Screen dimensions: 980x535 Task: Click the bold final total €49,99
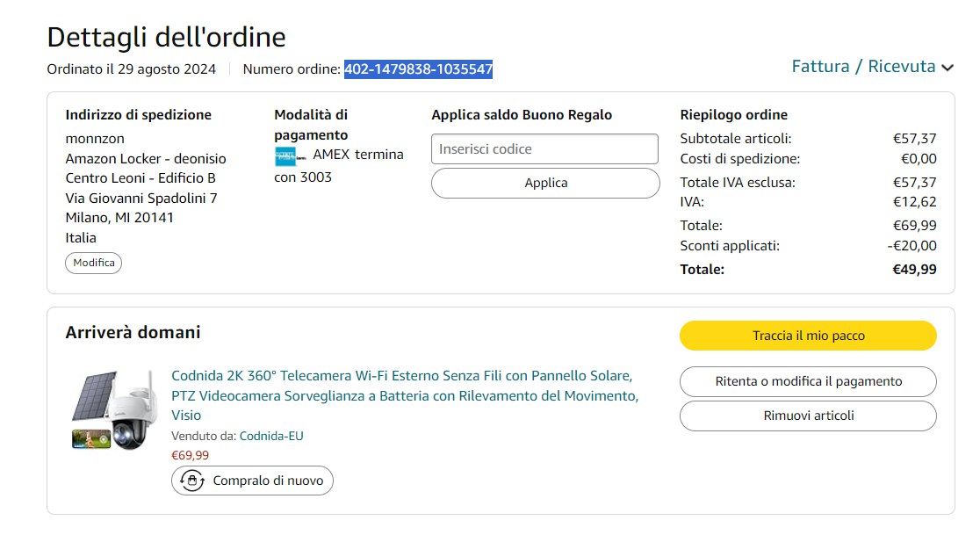tap(914, 270)
